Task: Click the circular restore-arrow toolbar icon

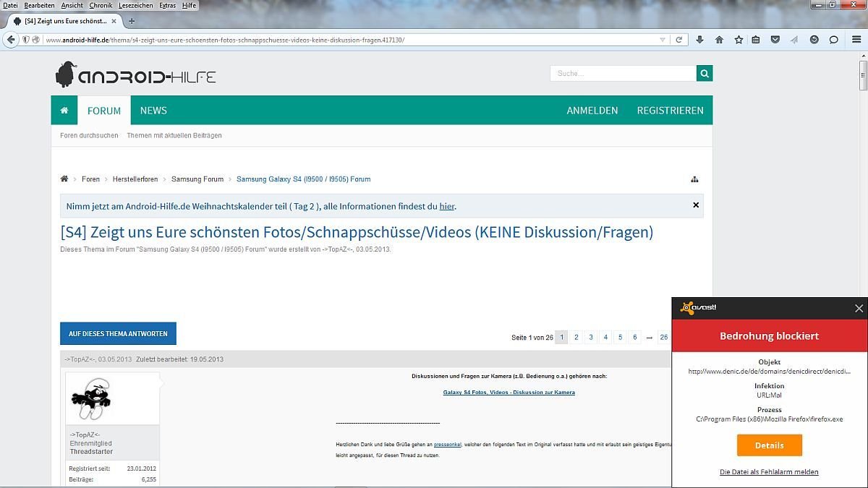Action: click(x=814, y=40)
